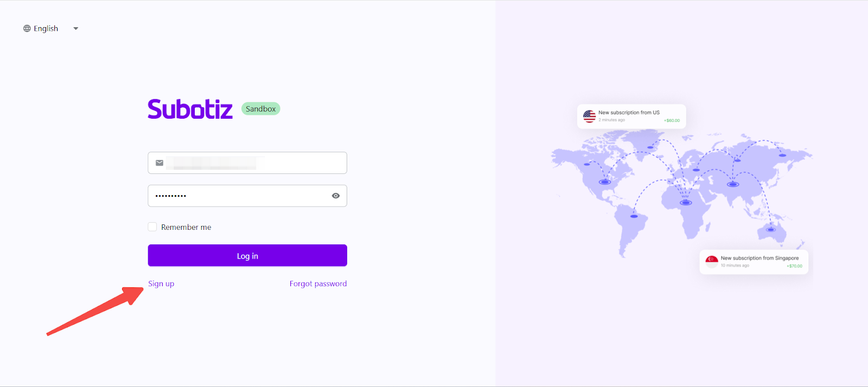Expand the language dropdown arrow

76,29
